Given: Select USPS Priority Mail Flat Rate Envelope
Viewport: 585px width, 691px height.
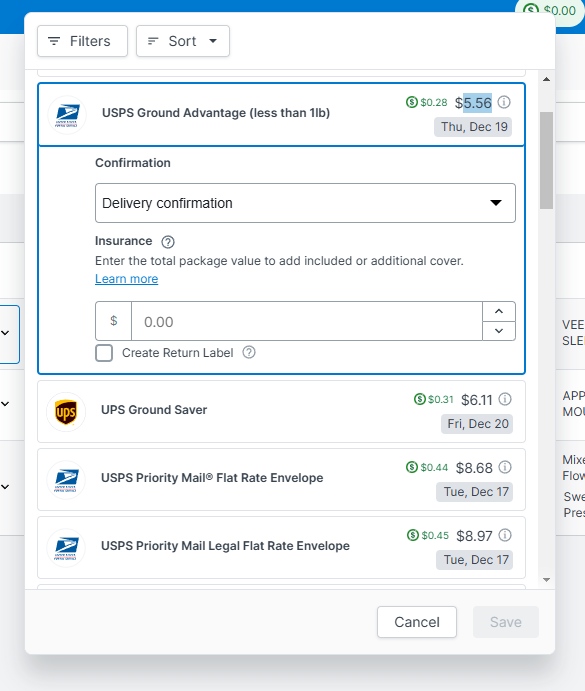Looking at the screenshot, I should tap(281, 479).
